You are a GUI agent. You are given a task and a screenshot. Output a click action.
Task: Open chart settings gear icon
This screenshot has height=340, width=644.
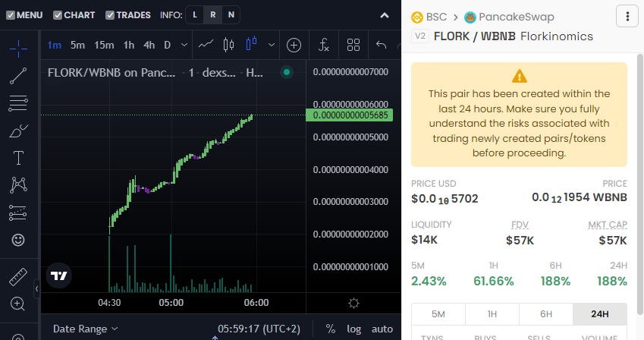coord(353,304)
